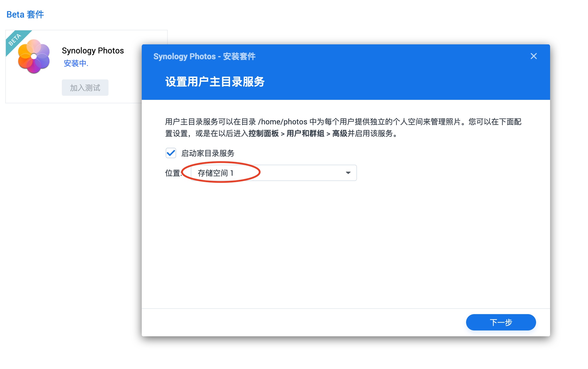Uncheck the 启动家目录服务 checkbox

pos(171,153)
